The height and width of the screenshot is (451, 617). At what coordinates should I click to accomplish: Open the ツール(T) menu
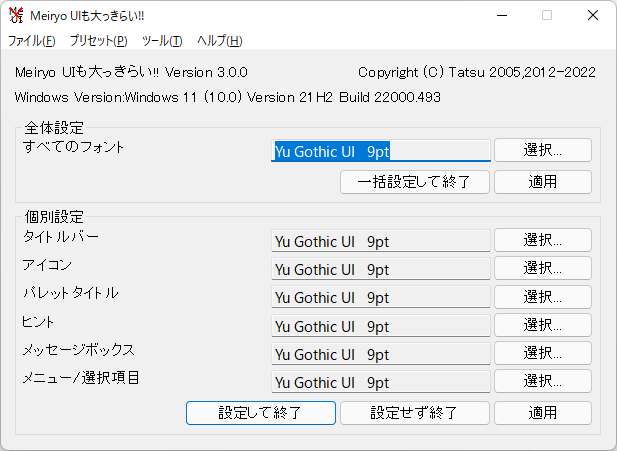coord(162,41)
